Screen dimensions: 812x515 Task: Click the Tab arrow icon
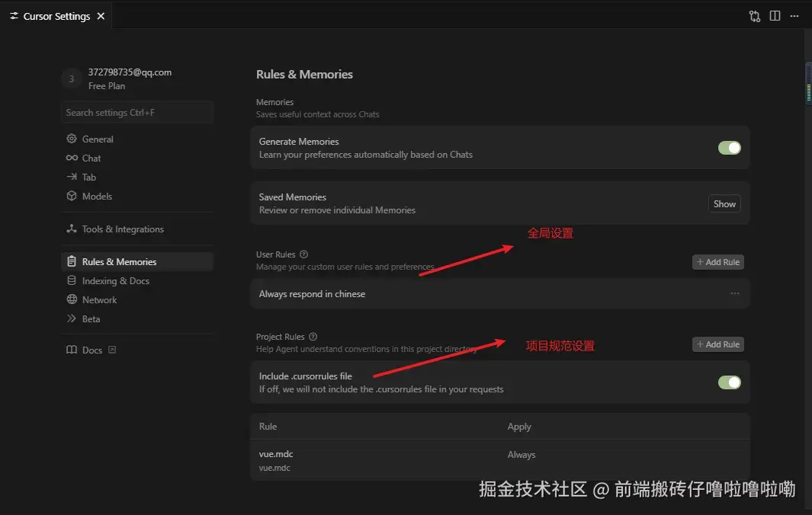(x=72, y=177)
